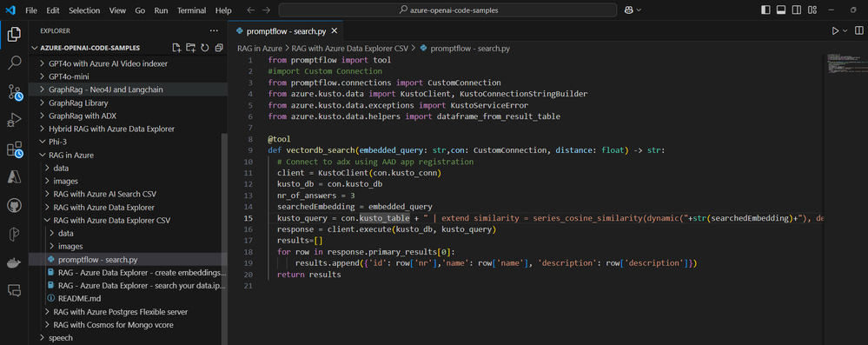Refresh the Explorer file tree

(x=205, y=48)
